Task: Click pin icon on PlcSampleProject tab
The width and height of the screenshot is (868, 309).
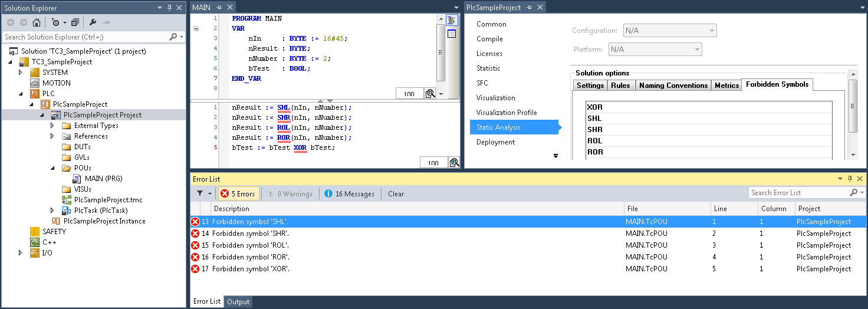Action: pyautogui.click(x=529, y=8)
